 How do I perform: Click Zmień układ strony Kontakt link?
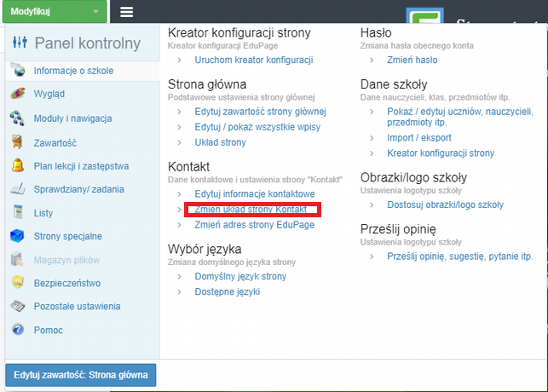pos(251,210)
